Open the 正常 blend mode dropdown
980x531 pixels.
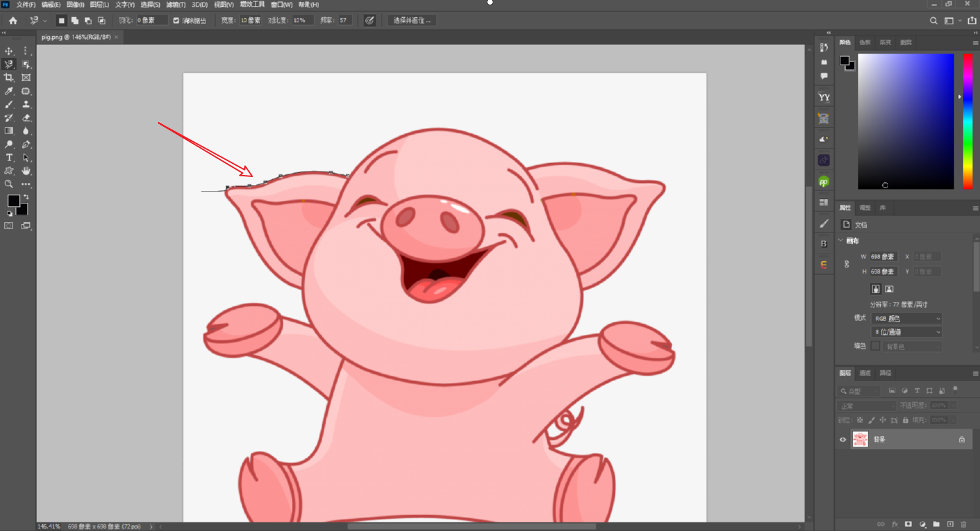click(x=866, y=406)
